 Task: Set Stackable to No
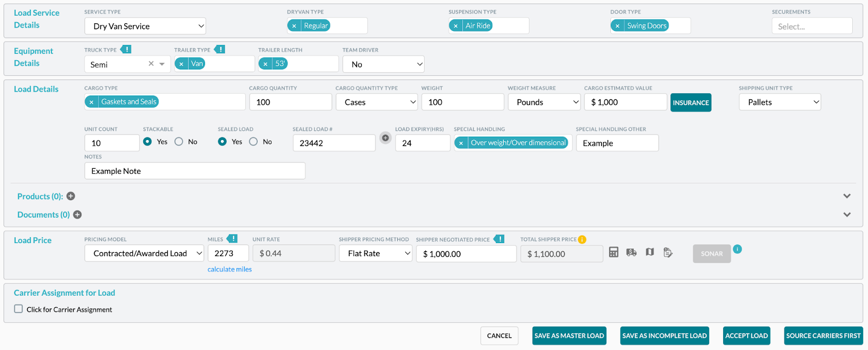[179, 142]
